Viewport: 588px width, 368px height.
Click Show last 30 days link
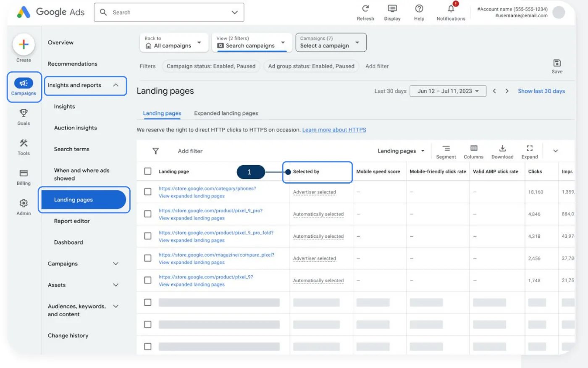[541, 91]
